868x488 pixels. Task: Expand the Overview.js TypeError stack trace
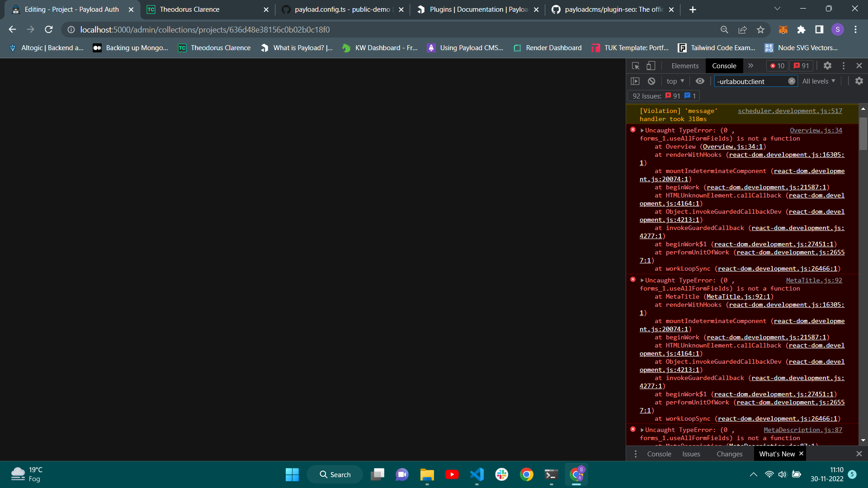click(642, 131)
